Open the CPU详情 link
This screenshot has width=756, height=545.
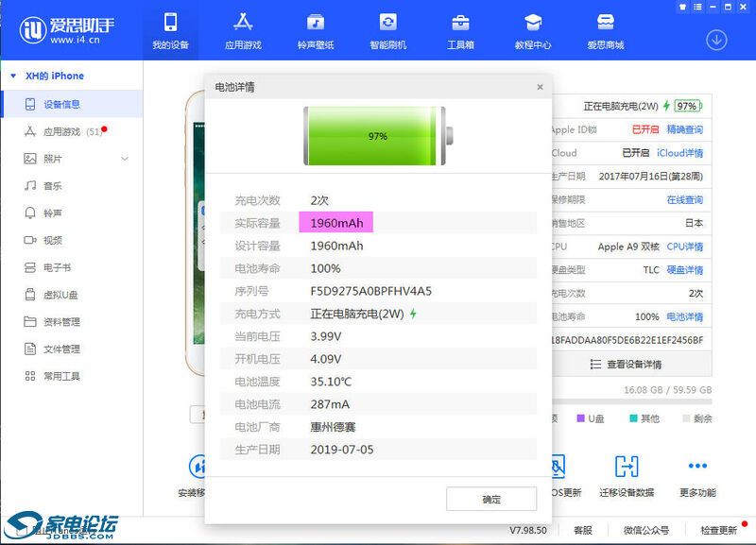coord(684,247)
